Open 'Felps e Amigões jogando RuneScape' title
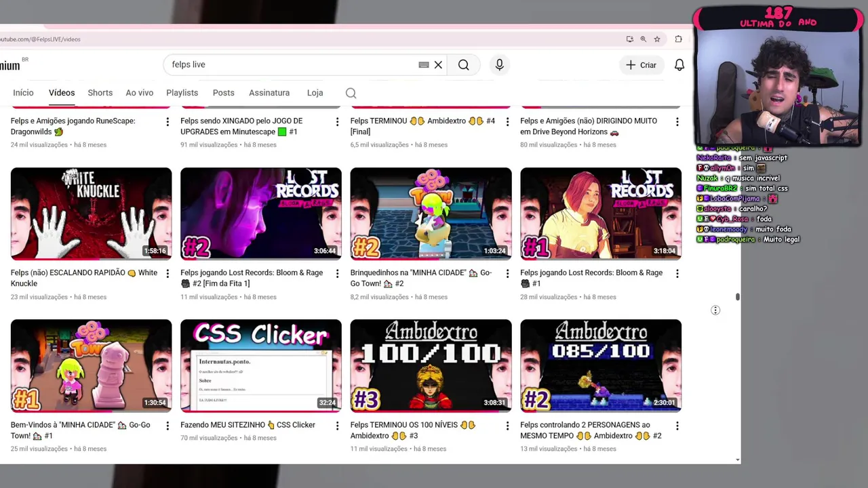The height and width of the screenshot is (488, 868). pyautogui.click(x=73, y=126)
